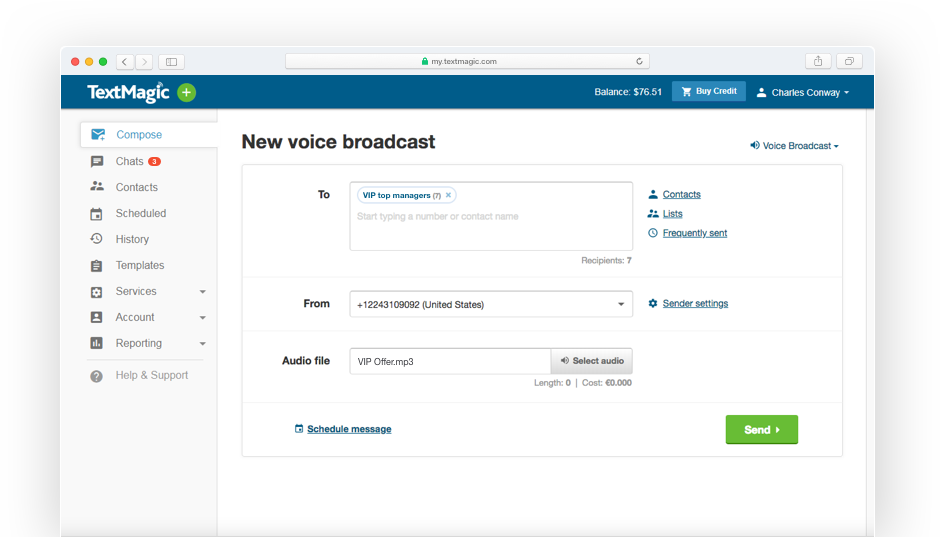
Task: Click the green Send button
Action: pos(761,430)
